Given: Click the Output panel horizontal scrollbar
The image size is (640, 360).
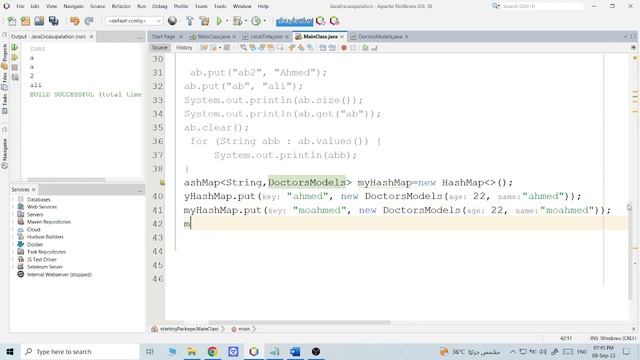Looking at the screenshot, I should [x=66, y=180].
